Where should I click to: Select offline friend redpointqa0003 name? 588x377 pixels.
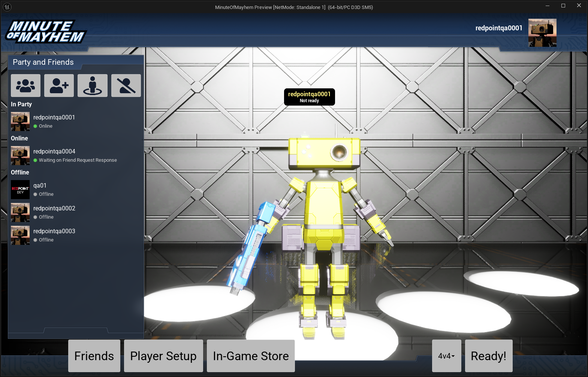click(x=54, y=231)
